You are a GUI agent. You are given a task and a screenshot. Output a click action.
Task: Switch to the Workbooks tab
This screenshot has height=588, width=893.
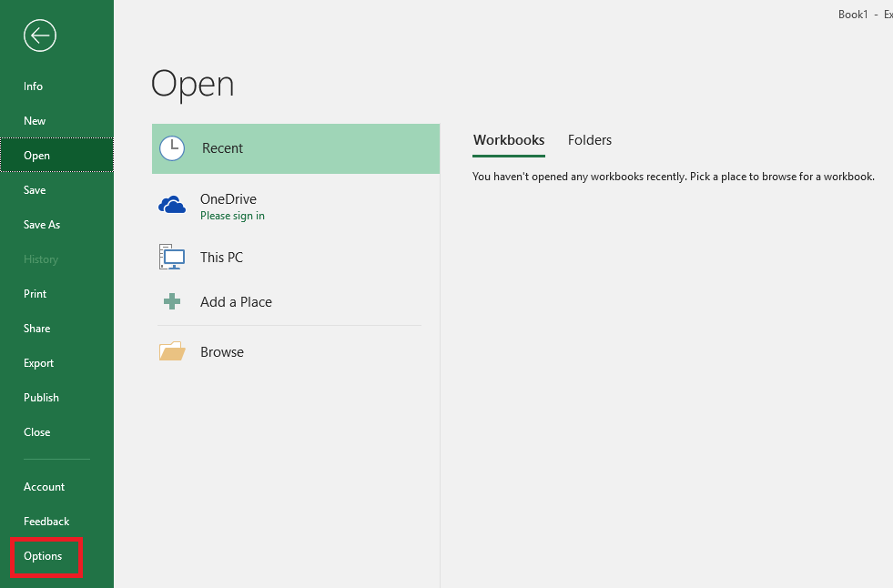(509, 140)
